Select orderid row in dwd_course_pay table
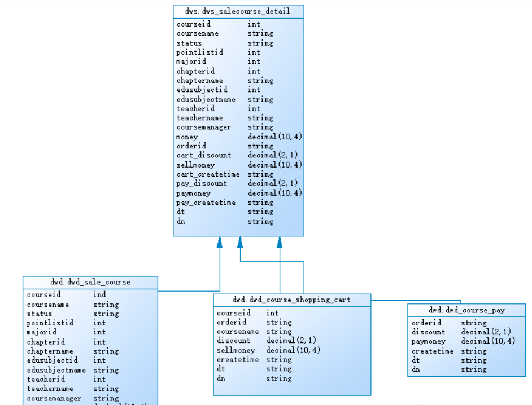The width and height of the screenshot is (532, 405). tap(466, 323)
